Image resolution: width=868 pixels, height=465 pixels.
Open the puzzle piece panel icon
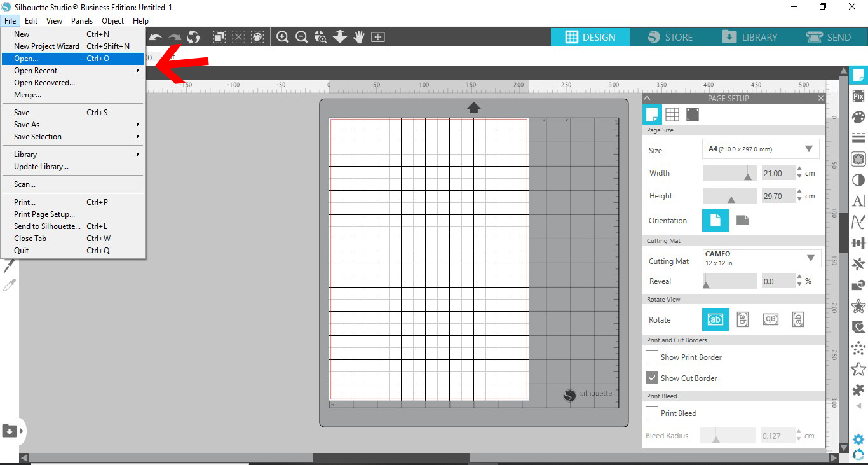[x=858, y=390]
